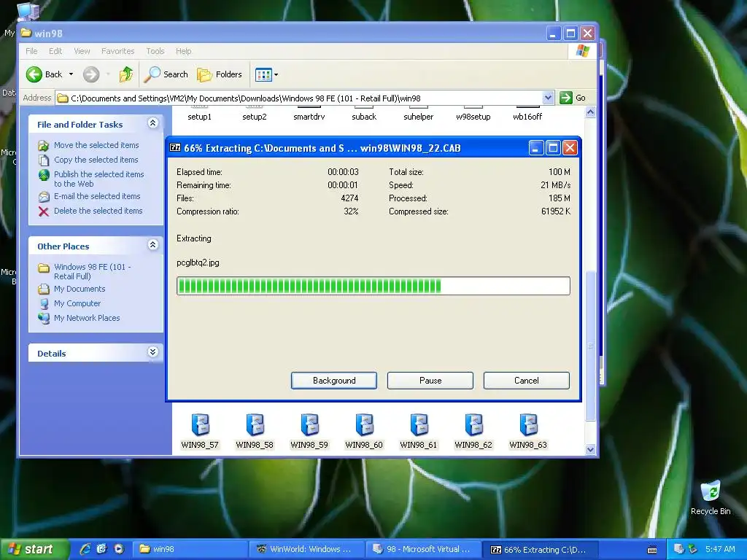Open the Back button history dropdown arrow
The image size is (747, 560).
(x=71, y=74)
